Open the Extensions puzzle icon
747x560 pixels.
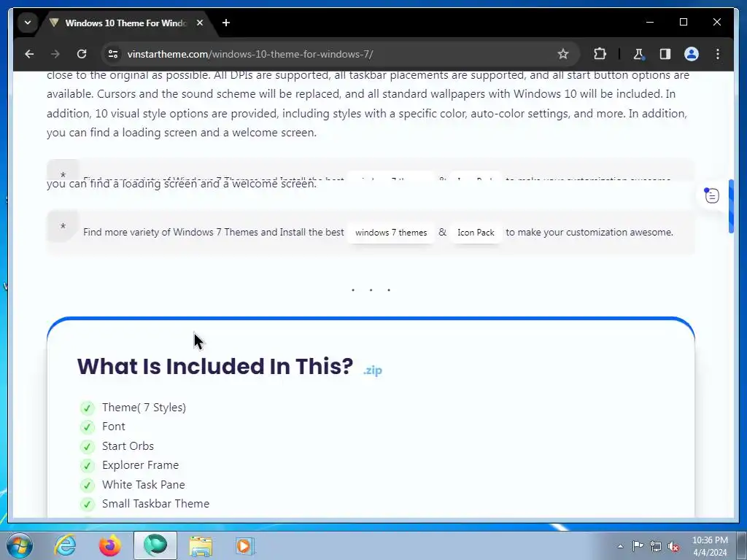600,54
